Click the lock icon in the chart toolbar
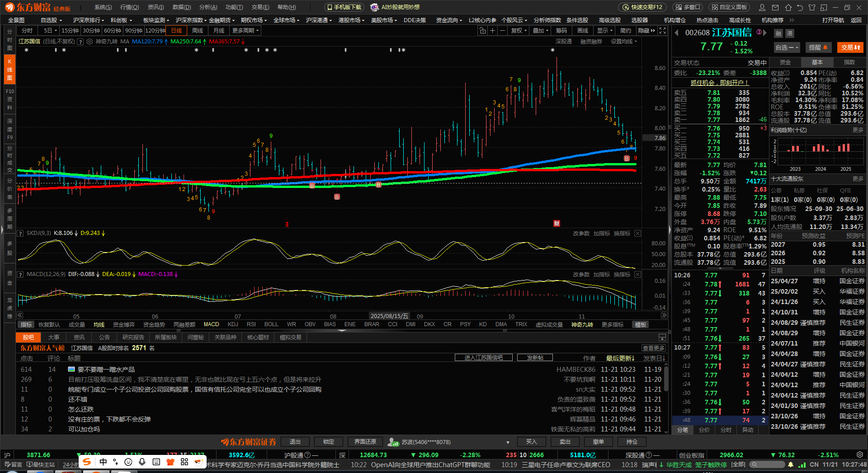 pos(482,31)
